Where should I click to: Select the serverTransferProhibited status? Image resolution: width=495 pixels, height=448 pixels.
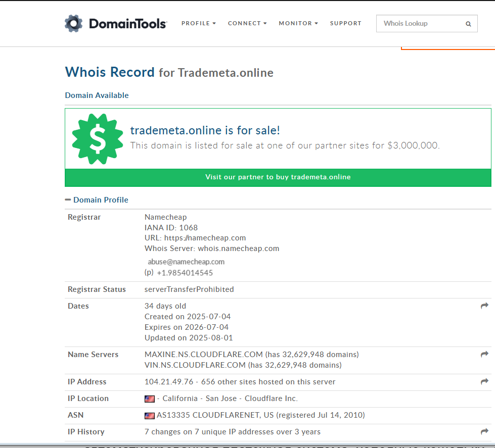[x=189, y=289]
